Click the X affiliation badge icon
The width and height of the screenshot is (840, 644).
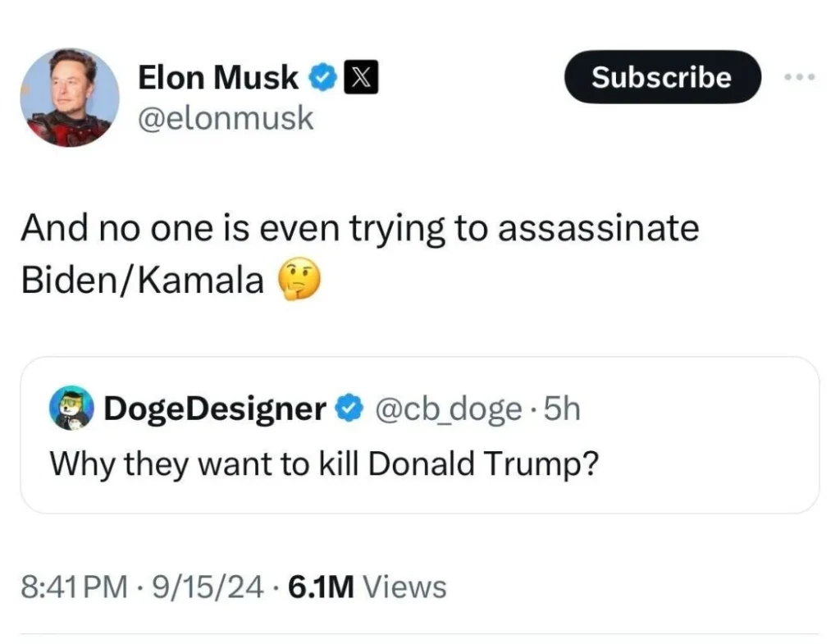(x=358, y=78)
